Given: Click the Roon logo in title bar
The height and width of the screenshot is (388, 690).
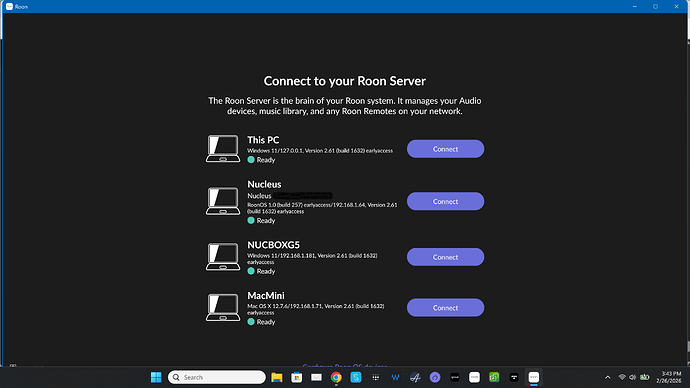Looking at the screenshot, I should click(9, 7).
